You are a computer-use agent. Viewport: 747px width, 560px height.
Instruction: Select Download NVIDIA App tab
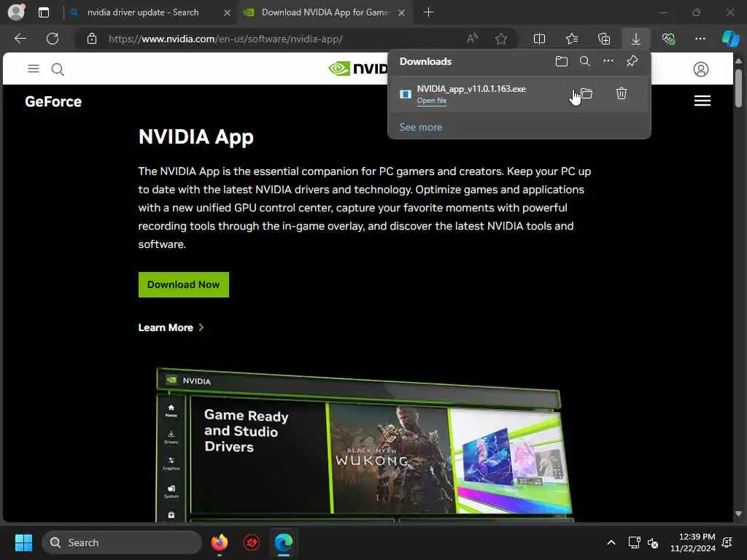pos(325,12)
